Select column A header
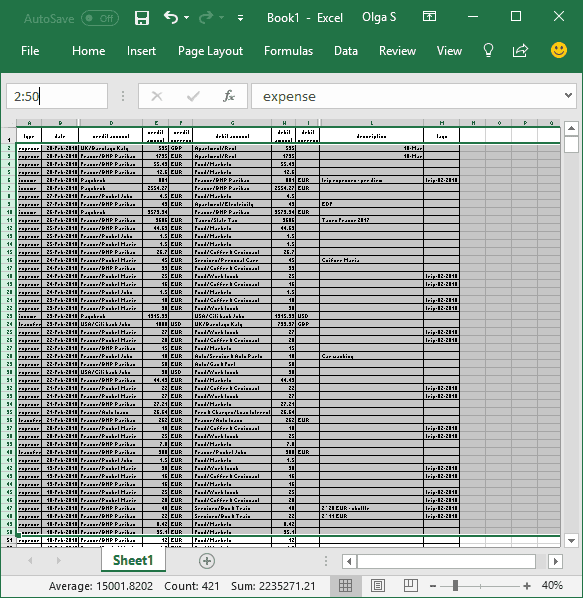This screenshot has height=598, width=583. point(29,123)
